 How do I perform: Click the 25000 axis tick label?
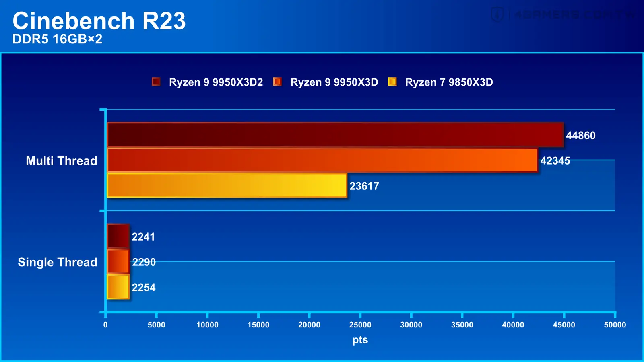[360, 325]
